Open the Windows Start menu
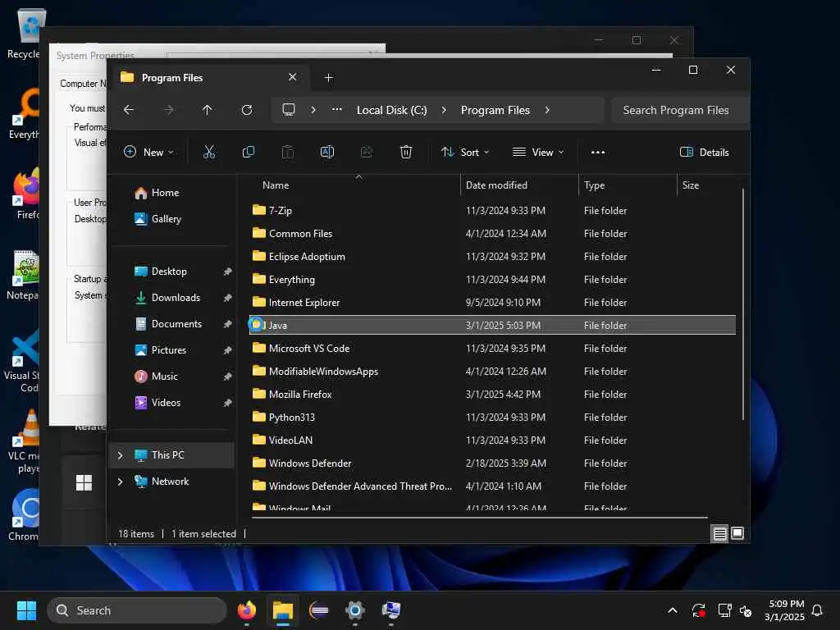840x630 pixels. (x=26, y=610)
